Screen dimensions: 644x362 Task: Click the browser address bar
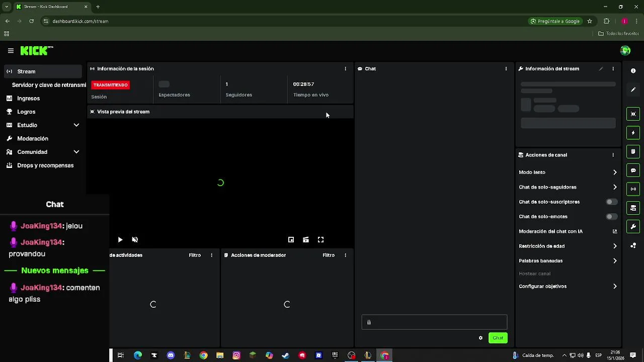(x=282, y=21)
